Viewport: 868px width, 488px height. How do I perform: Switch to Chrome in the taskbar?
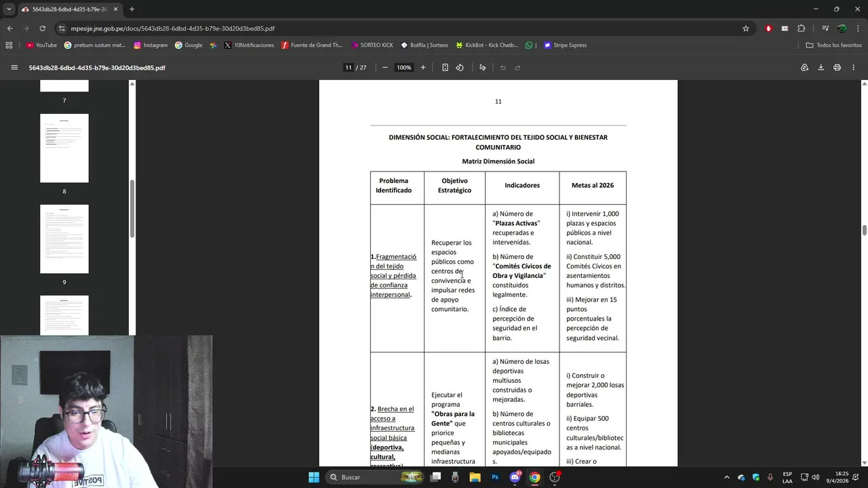(x=534, y=477)
